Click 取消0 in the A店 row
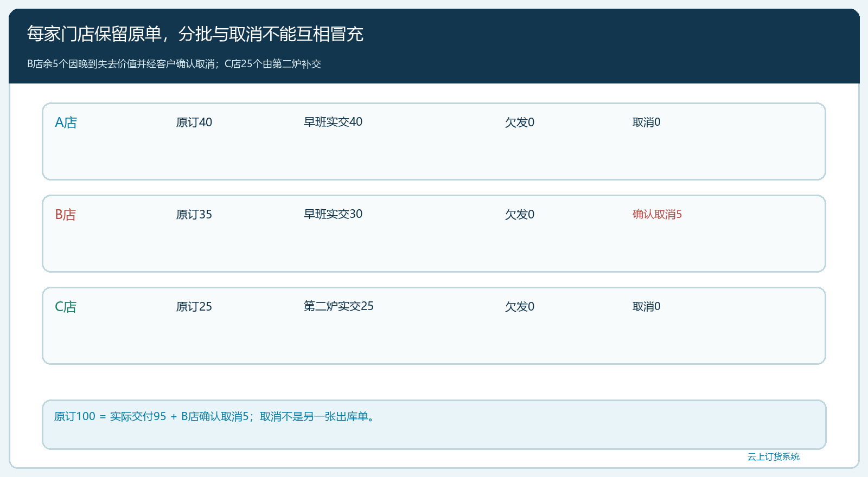868x477 pixels. [647, 123]
